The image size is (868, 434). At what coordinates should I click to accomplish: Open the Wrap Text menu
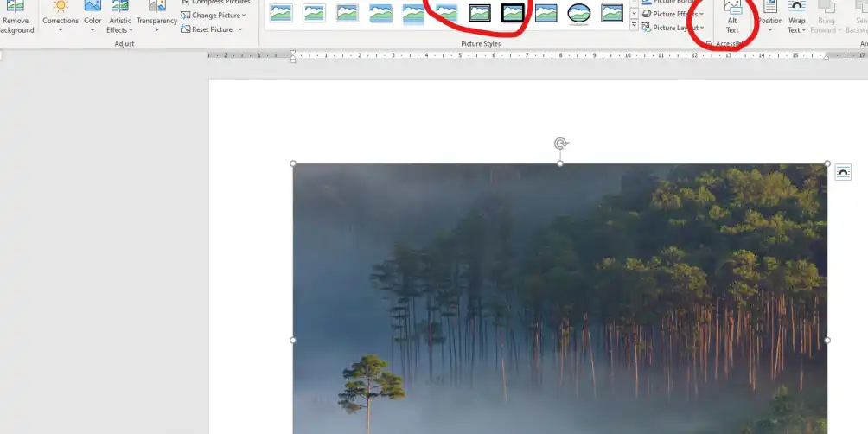point(796,17)
